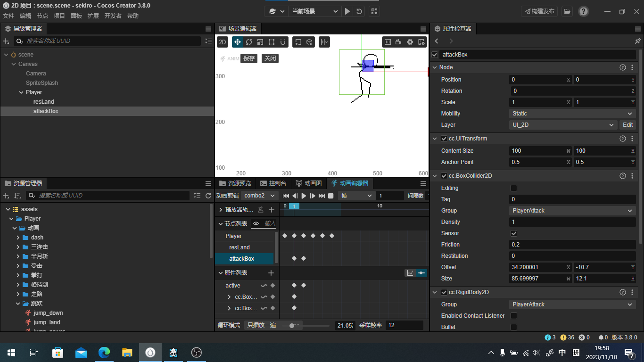Switch to the 控制台 tab

click(273, 183)
